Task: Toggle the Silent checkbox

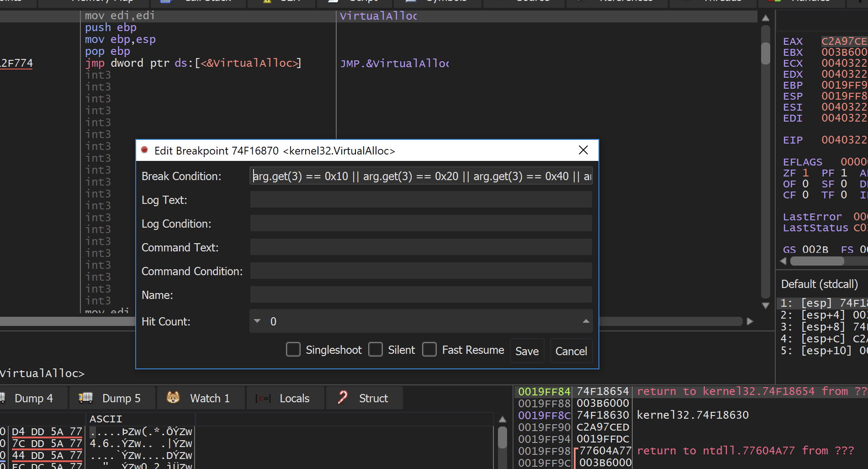Action: (376, 350)
